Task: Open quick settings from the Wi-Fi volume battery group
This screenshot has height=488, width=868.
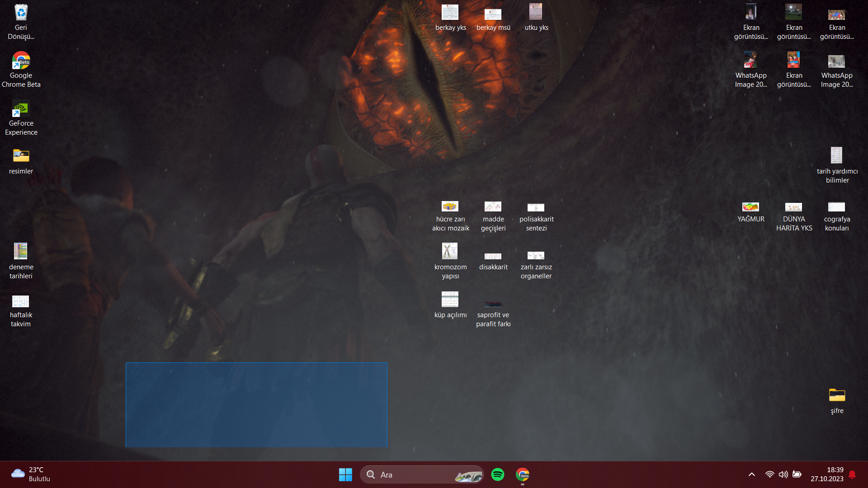Action: [x=783, y=474]
